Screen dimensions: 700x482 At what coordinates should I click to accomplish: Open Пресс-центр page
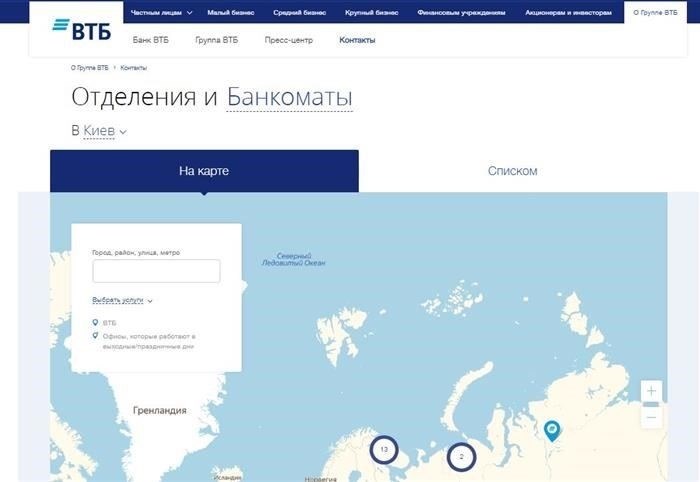pos(288,40)
